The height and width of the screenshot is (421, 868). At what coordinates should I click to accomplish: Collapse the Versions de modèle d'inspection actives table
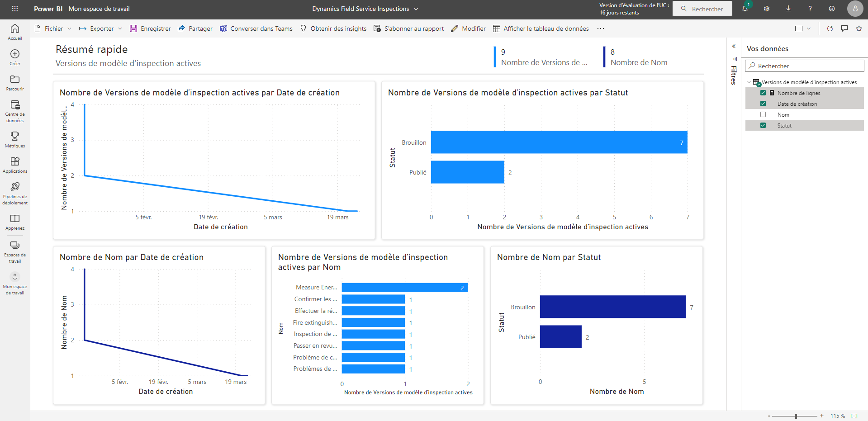tap(749, 82)
